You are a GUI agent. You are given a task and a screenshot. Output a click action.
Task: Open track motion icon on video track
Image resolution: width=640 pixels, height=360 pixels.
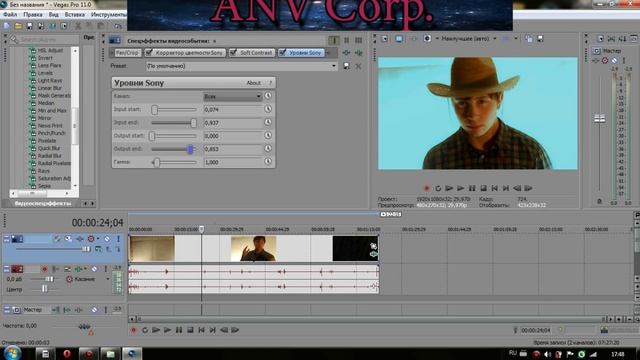(68, 239)
